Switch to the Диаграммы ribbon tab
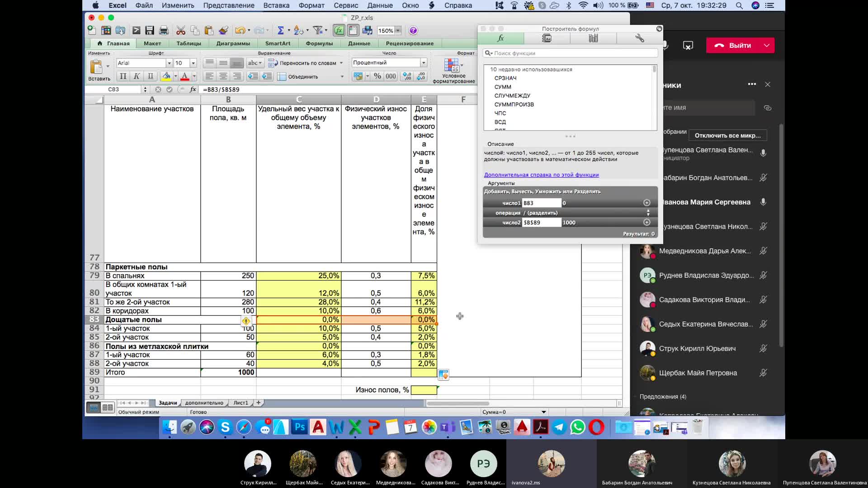This screenshot has width=868, height=488. point(233,43)
